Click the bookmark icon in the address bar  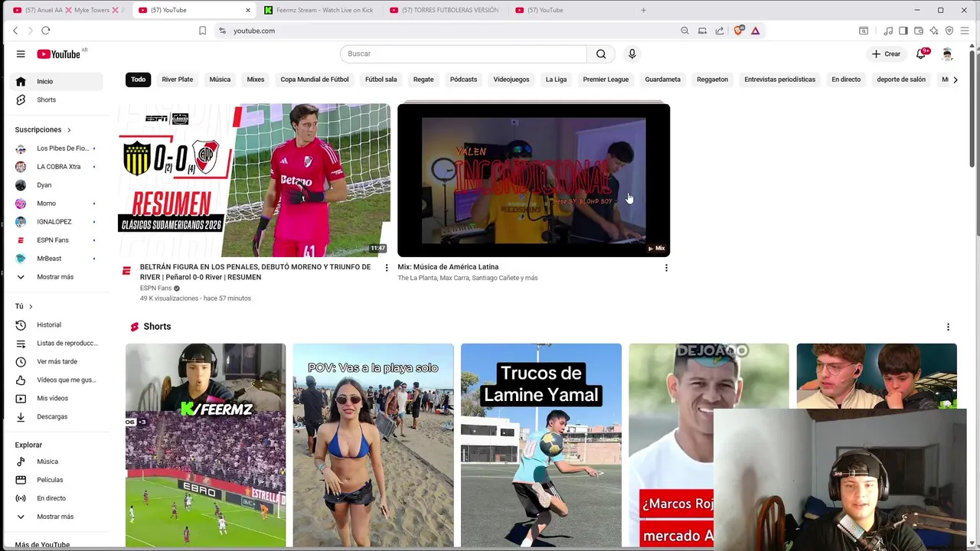coord(202,31)
